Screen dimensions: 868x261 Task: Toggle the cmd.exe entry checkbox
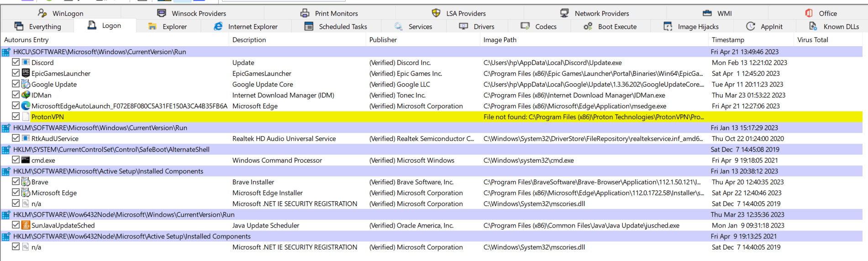pos(16,160)
